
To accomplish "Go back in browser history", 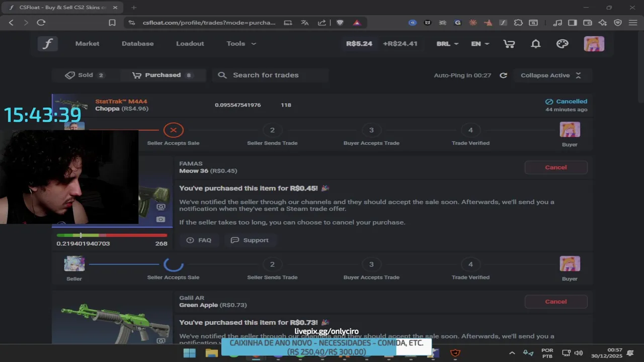I will (x=11, y=23).
